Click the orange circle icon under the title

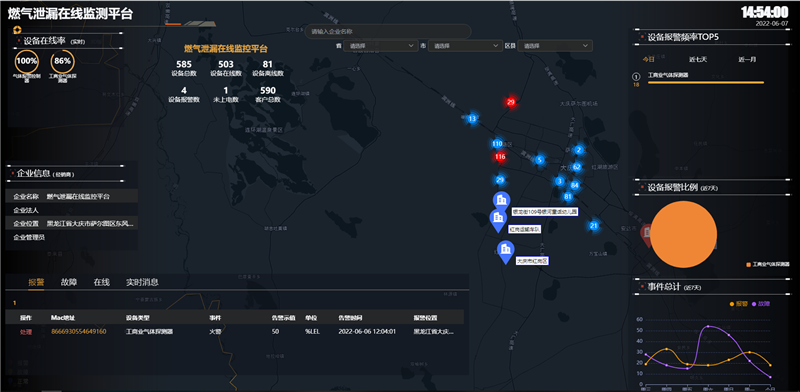coord(17,30)
